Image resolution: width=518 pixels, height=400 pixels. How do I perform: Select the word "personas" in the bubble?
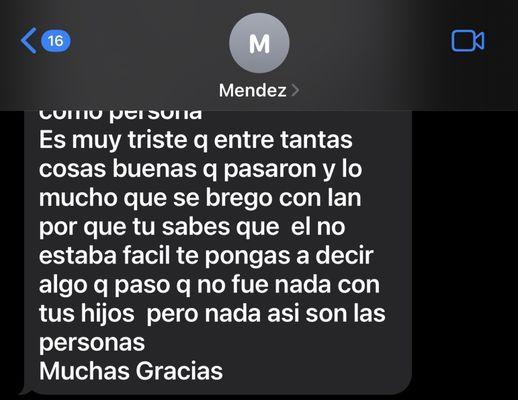[92, 343]
